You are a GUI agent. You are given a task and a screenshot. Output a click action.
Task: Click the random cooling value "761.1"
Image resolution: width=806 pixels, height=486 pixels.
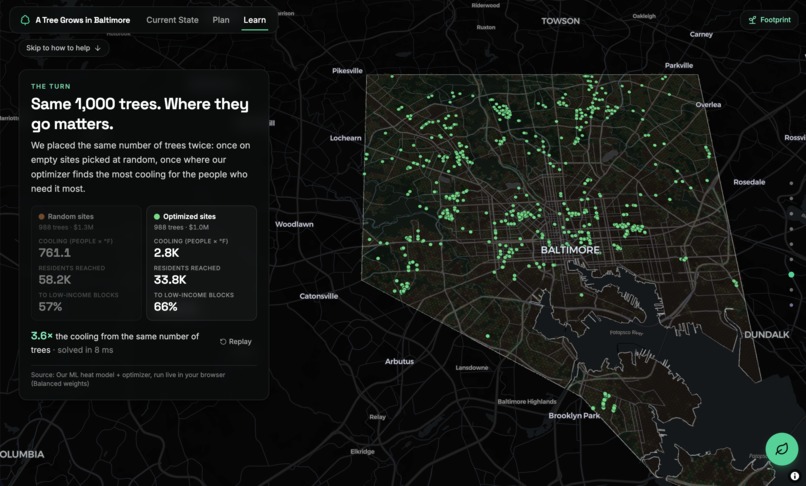click(x=54, y=253)
